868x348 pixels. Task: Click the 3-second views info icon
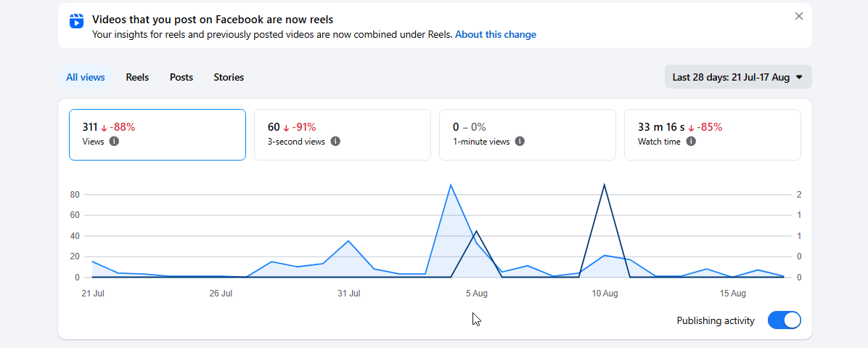coord(335,141)
